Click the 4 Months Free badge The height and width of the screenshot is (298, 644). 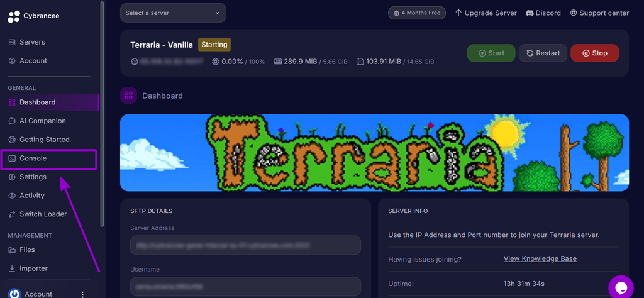(x=417, y=13)
